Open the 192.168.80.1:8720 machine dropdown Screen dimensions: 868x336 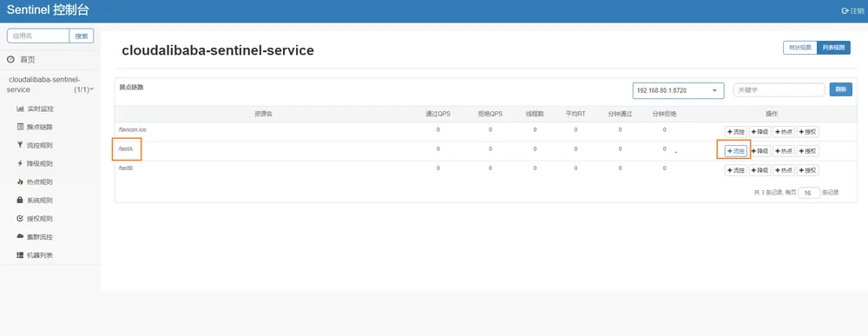(x=678, y=90)
